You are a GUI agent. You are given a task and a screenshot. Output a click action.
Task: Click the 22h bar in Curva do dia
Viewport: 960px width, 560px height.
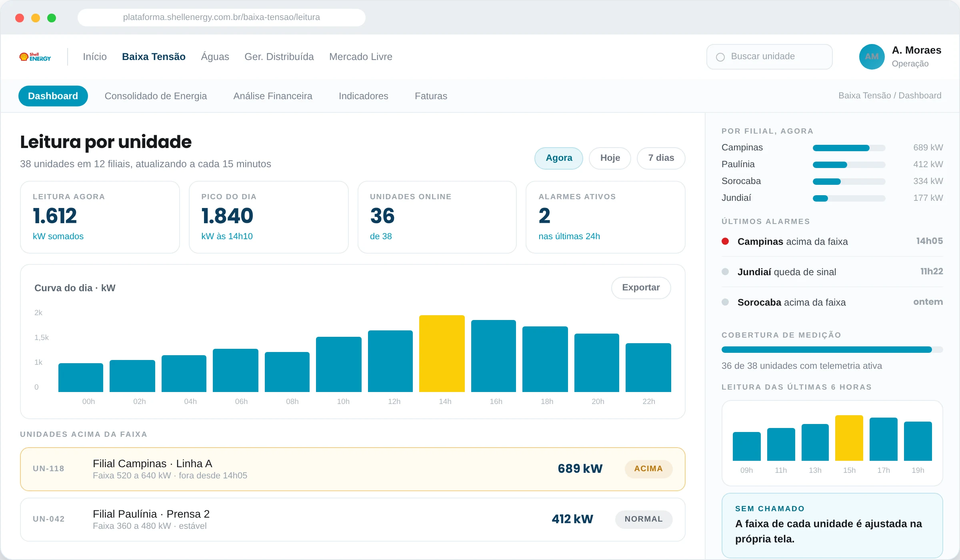pyautogui.click(x=648, y=368)
